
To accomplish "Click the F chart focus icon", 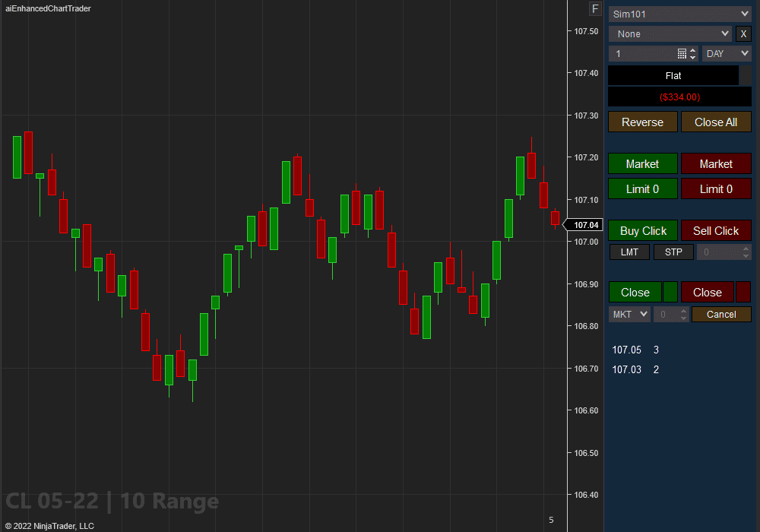I will (x=595, y=8).
